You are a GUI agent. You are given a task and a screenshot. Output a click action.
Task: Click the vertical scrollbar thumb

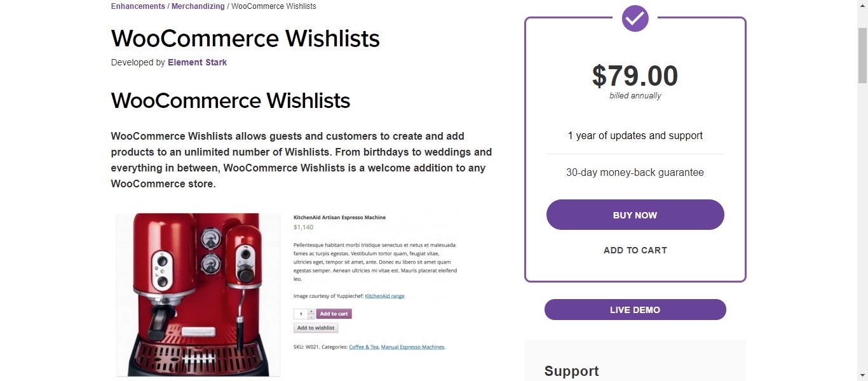click(x=862, y=56)
